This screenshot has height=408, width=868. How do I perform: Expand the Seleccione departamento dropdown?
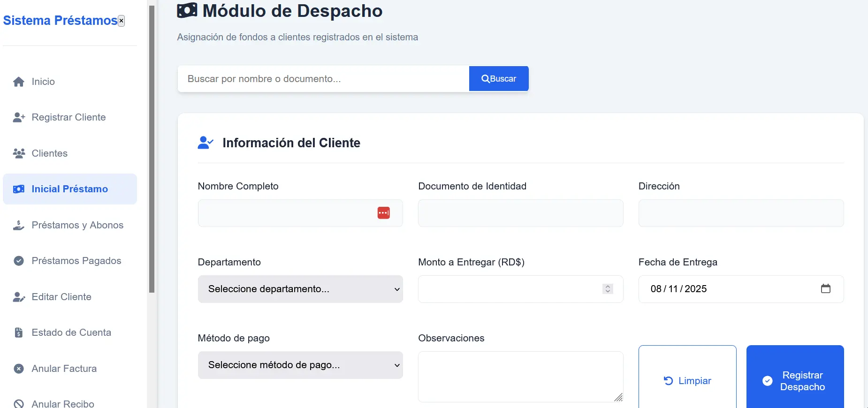(300, 289)
